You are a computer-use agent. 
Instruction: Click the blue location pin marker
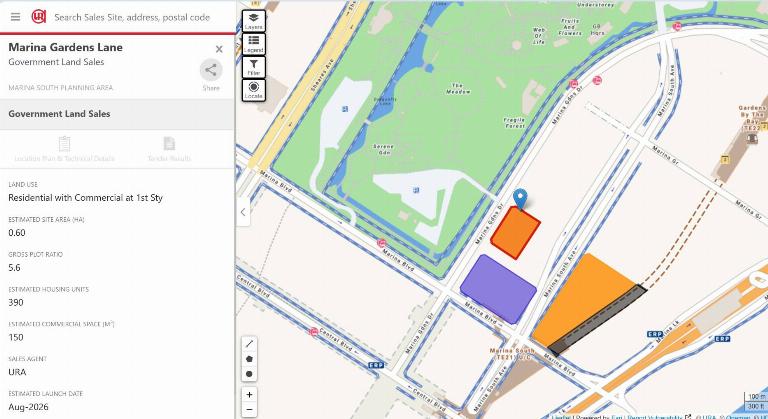point(520,199)
